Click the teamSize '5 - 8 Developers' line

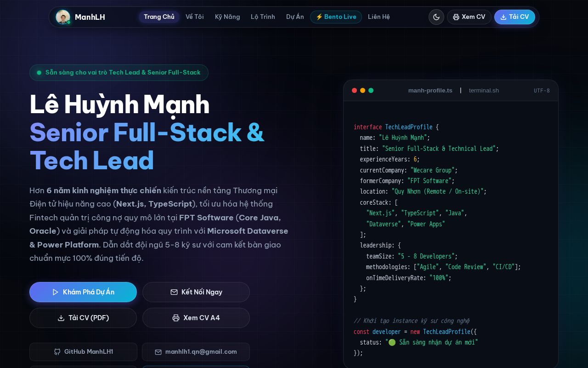pos(412,256)
